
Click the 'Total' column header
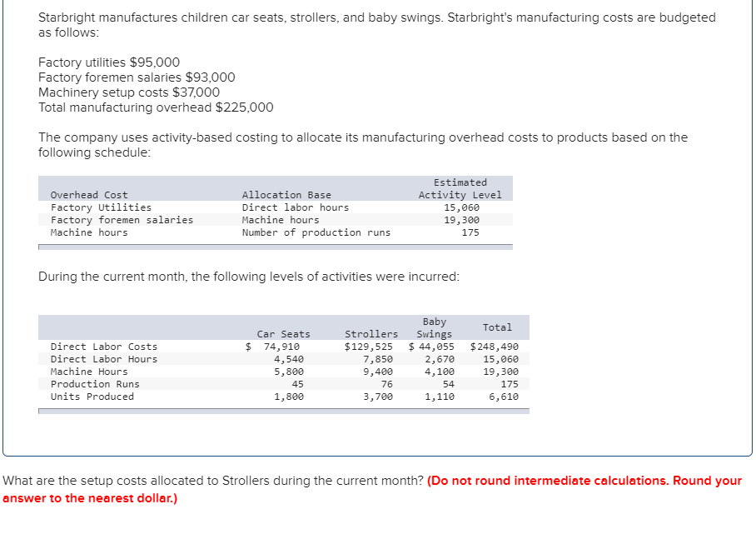click(x=497, y=327)
